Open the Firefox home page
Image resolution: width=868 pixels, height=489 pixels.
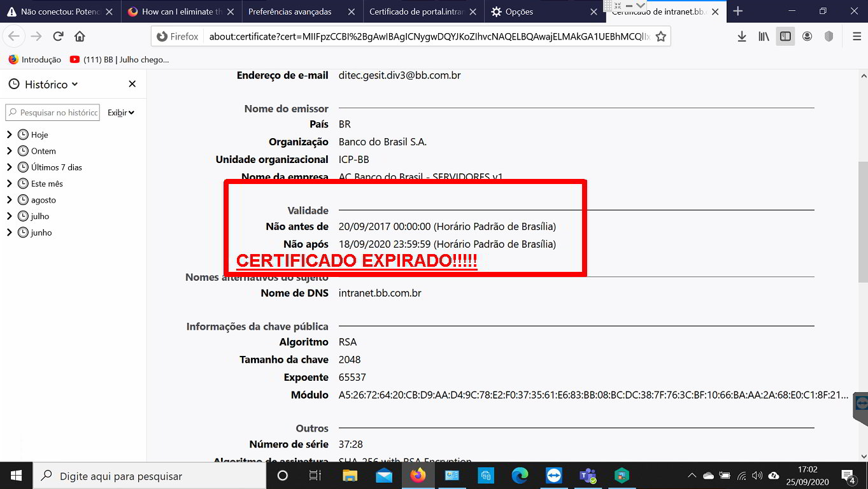pos(80,36)
